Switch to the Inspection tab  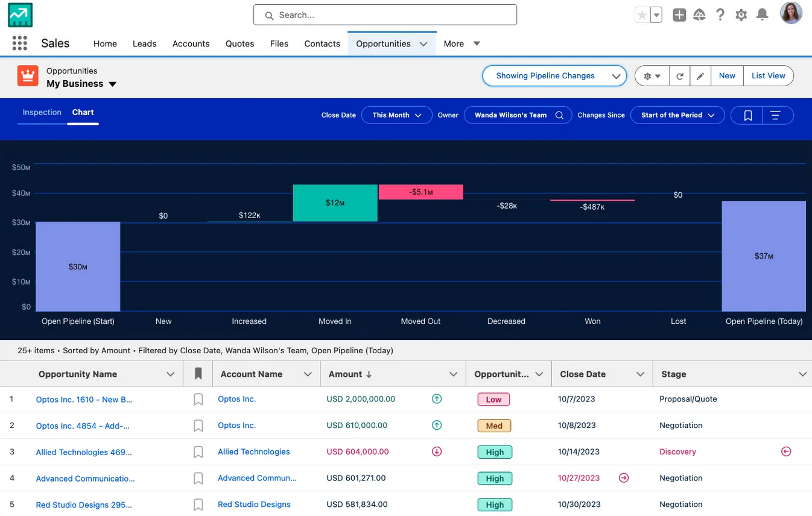(x=42, y=112)
